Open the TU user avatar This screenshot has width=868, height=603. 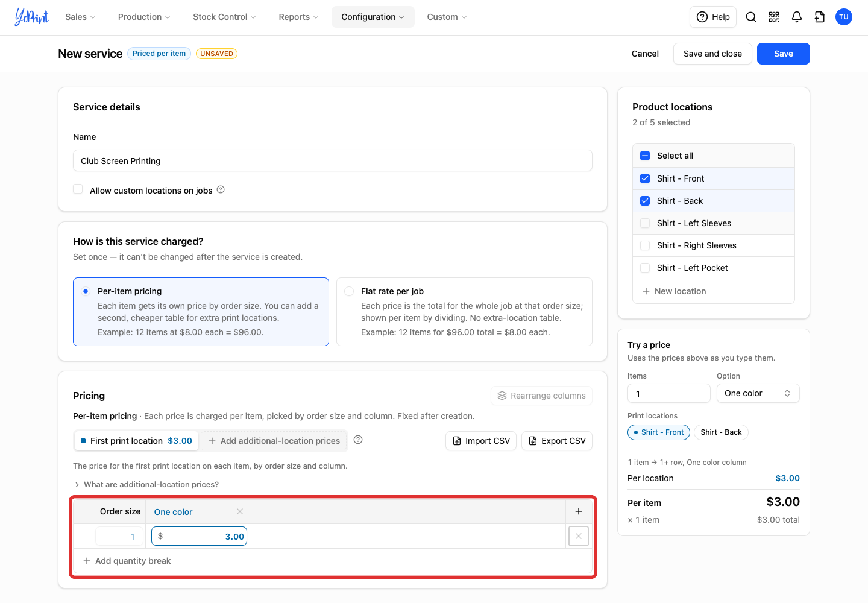click(844, 17)
